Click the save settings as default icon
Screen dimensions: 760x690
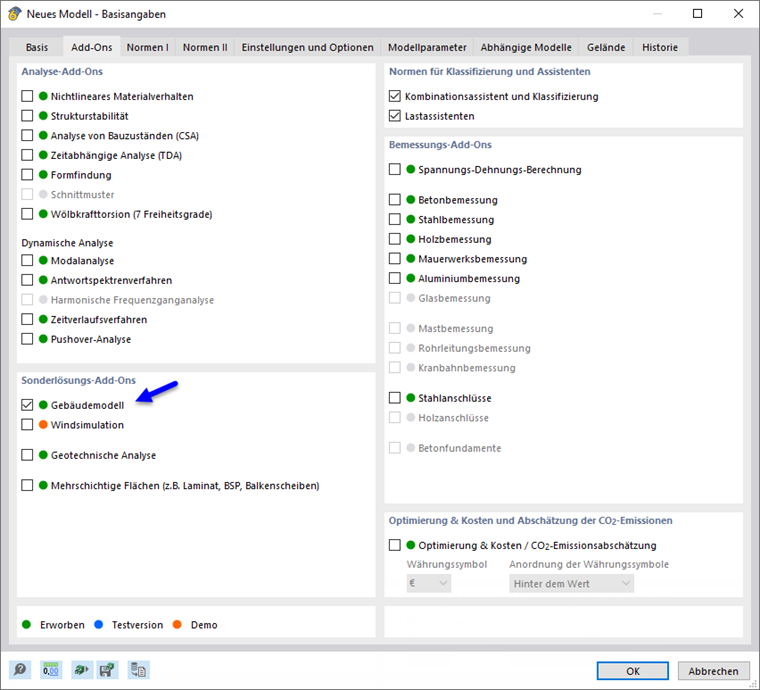(x=107, y=670)
